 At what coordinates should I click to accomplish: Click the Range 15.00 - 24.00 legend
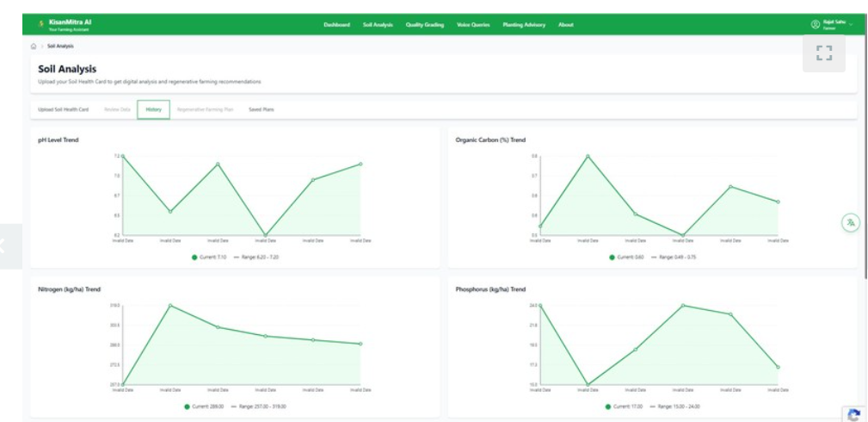tap(674, 406)
